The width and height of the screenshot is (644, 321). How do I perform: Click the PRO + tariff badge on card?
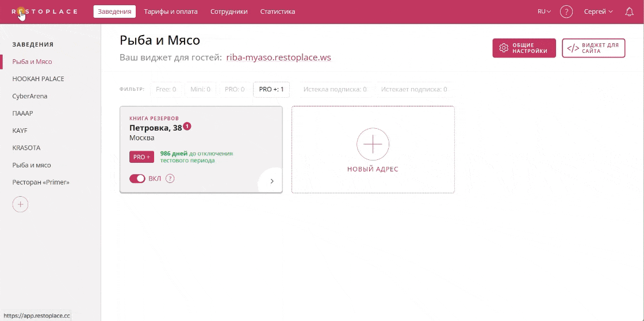point(141,157)
